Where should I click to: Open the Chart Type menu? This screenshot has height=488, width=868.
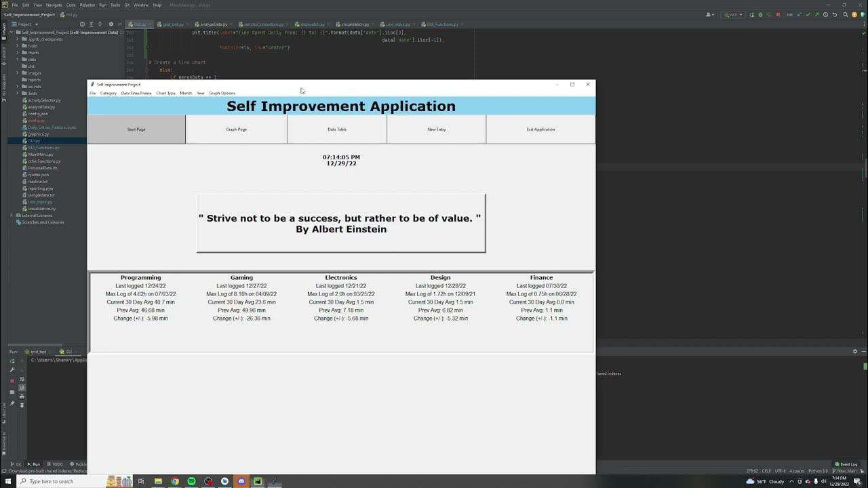[165, 93]
